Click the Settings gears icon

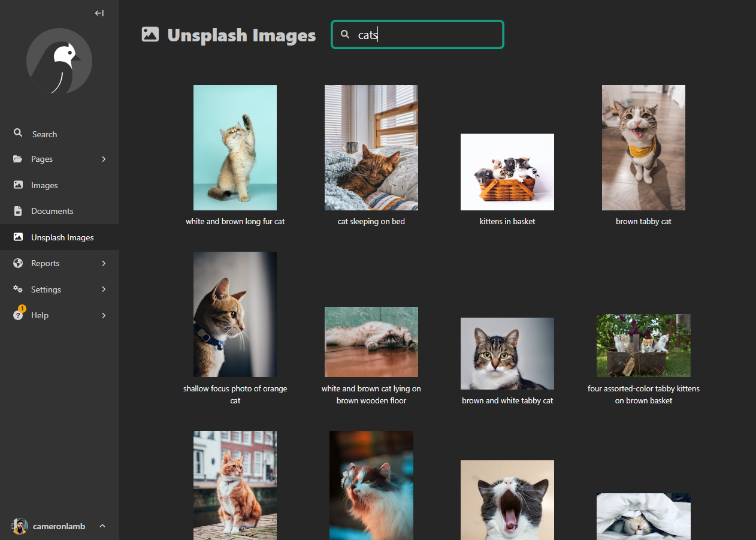[x=17, y=289]
